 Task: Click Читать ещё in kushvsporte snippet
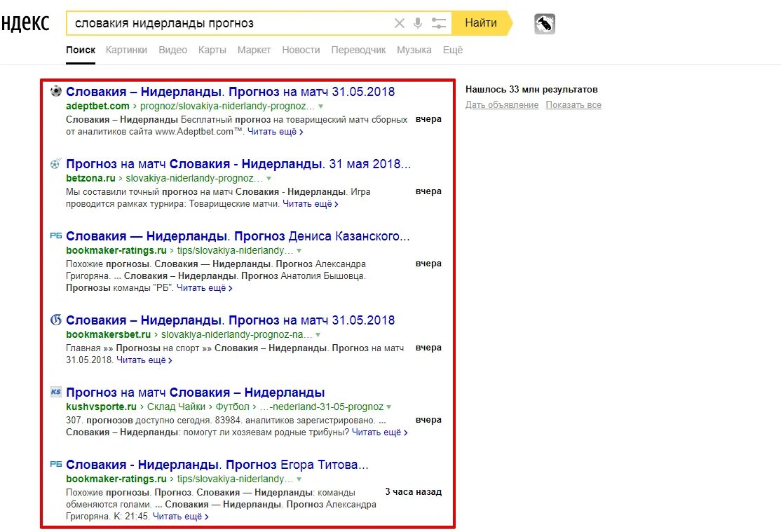pos(379,432)
